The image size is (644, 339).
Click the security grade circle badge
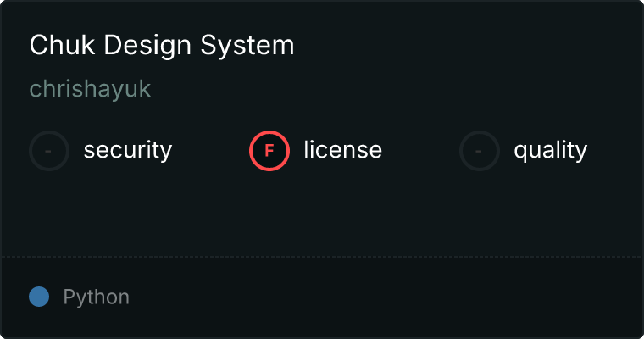pyautogui.click(x=49, y=151)
